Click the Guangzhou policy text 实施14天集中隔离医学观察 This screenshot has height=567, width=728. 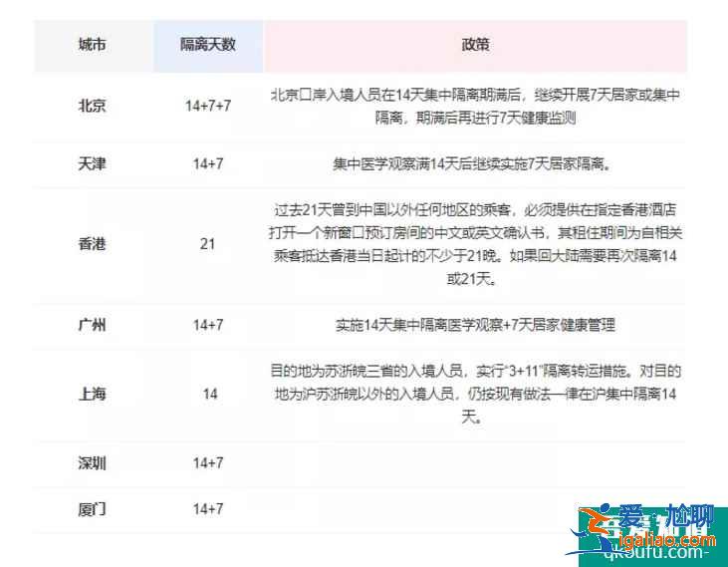pos(475,325)
